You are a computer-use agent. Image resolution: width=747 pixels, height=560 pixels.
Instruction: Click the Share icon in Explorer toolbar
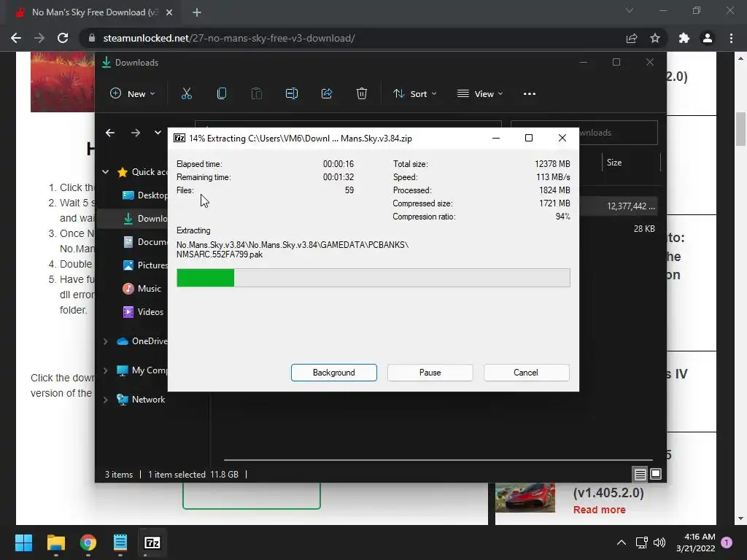327,94
